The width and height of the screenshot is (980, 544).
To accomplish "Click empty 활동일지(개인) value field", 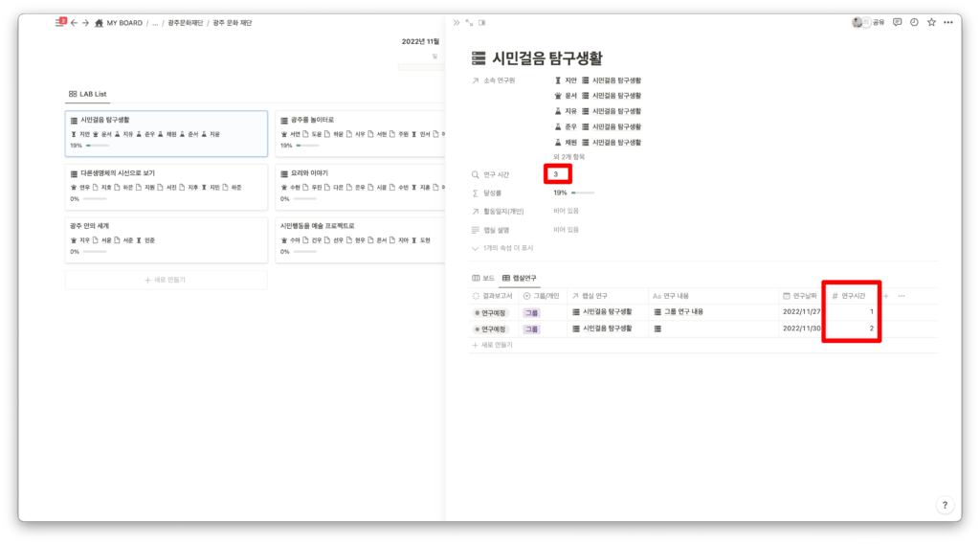I will click(567, 212).
